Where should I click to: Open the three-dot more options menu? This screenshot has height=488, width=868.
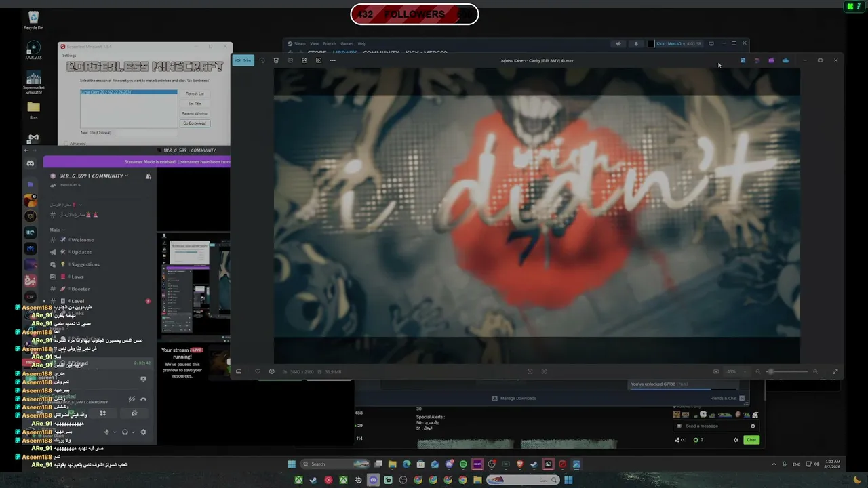pyautogui.click(x=332, y=60)
